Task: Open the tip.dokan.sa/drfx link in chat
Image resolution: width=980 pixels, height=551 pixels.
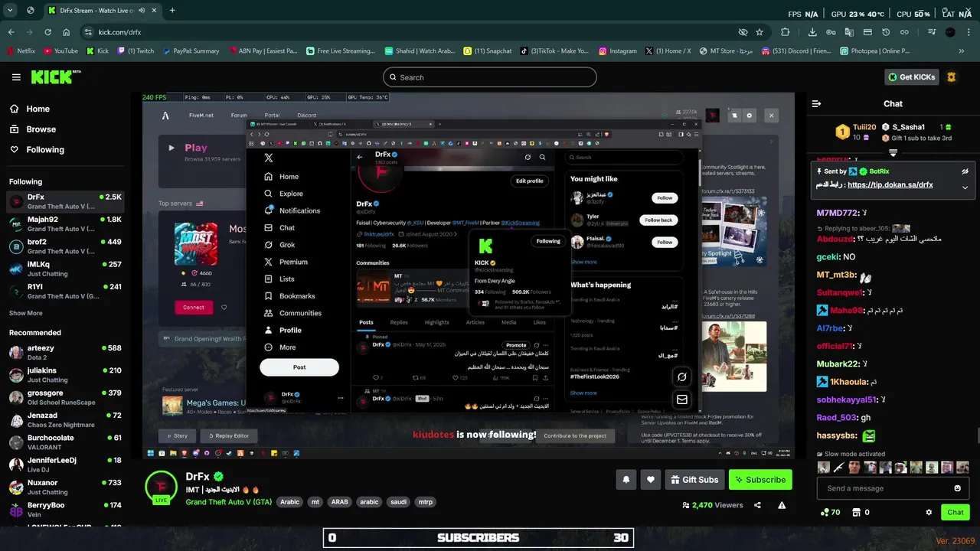Action: tap(890, 185)
